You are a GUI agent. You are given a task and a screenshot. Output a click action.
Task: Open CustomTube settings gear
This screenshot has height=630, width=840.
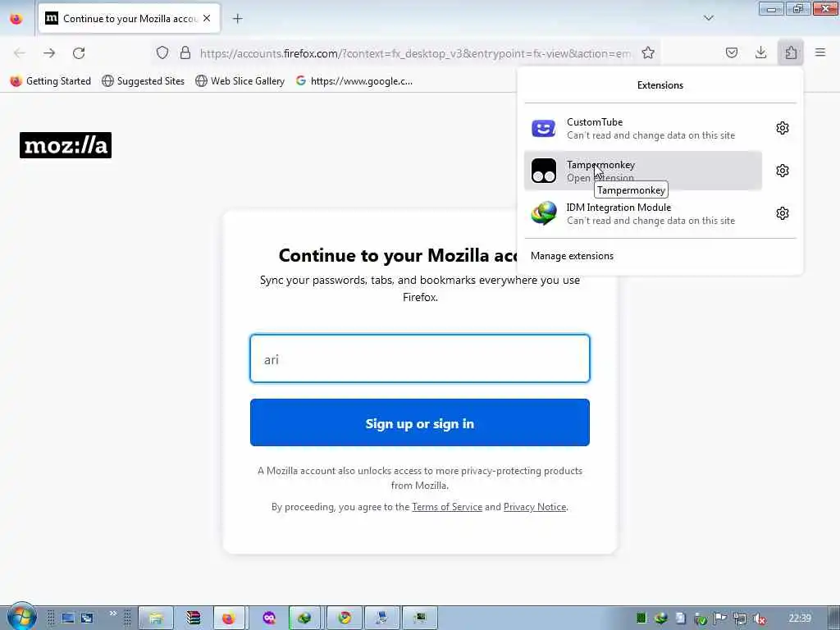coord(782,128)
